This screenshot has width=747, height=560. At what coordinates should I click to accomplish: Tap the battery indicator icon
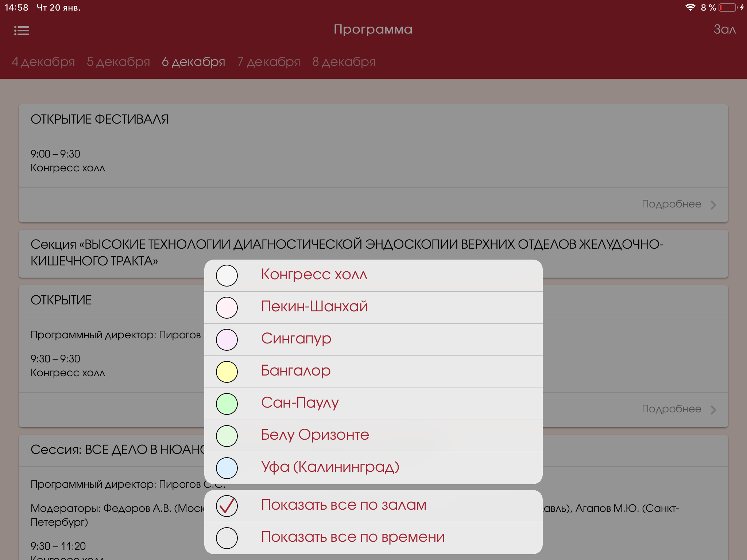(x=728, y=7)
